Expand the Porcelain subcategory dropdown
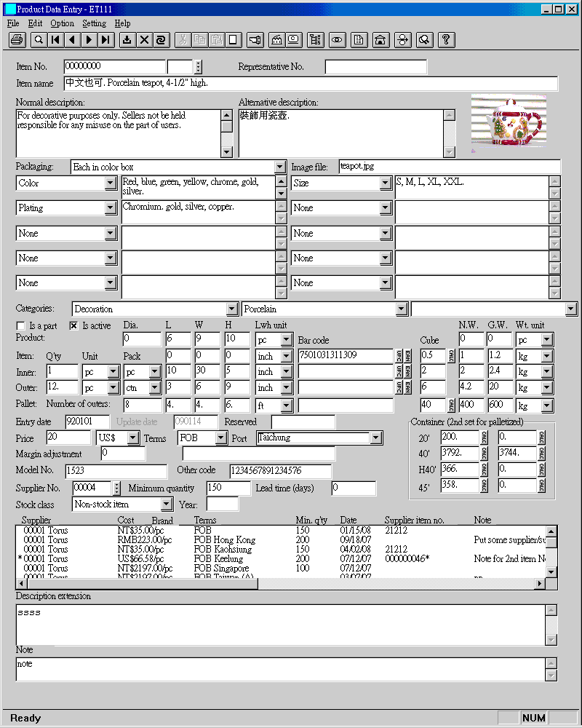The image size is (582, 728). pos(402,309)
